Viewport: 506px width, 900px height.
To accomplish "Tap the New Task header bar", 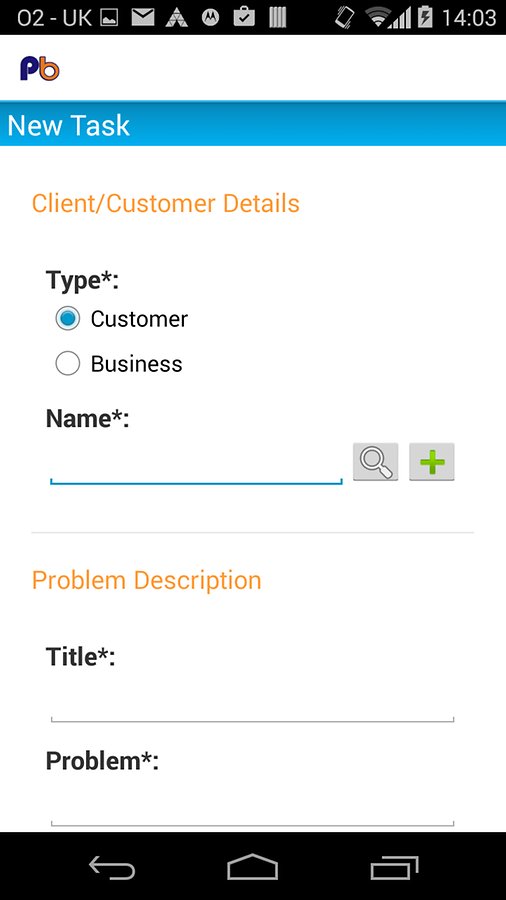I will pos(253,125).
